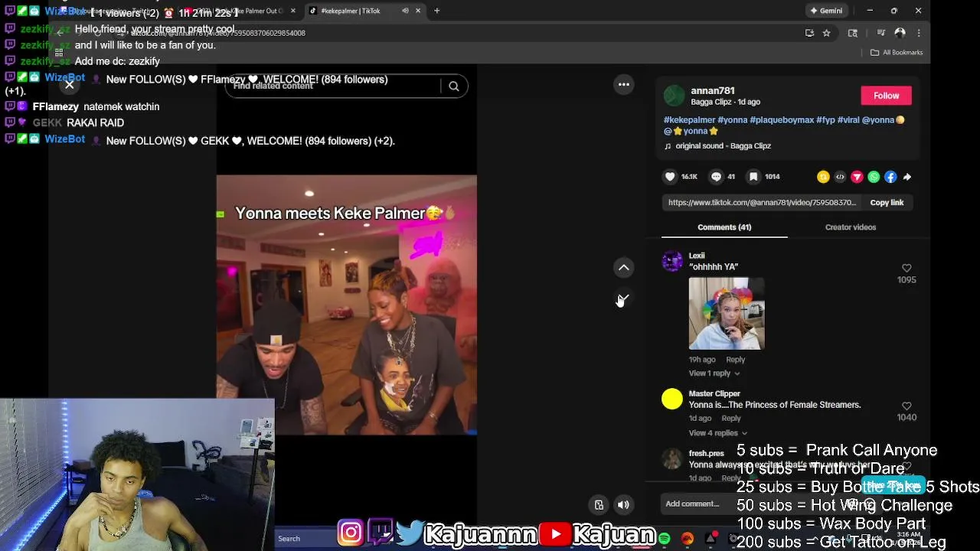Go to next video with down arrow
This screenshot has height=551, width=980.
click(x=624, y=298)
